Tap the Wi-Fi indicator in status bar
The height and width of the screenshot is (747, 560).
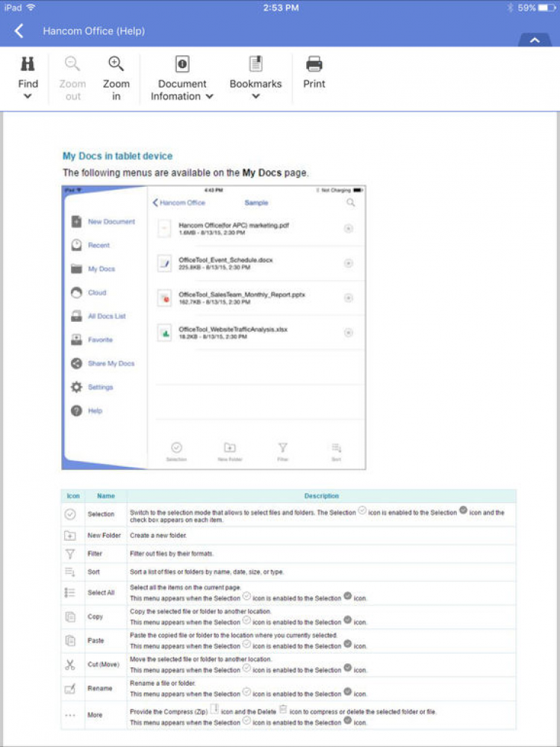click(x=31, y=7)
